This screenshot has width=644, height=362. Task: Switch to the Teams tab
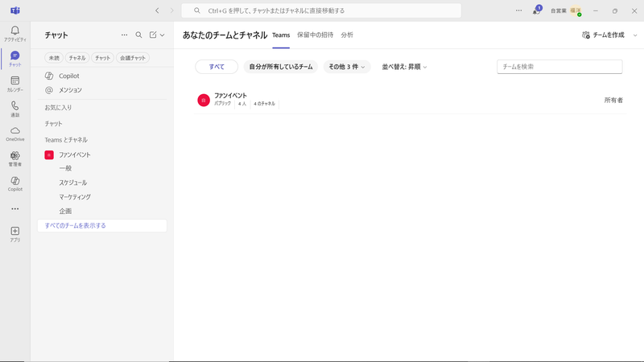(x=281, y=35)
